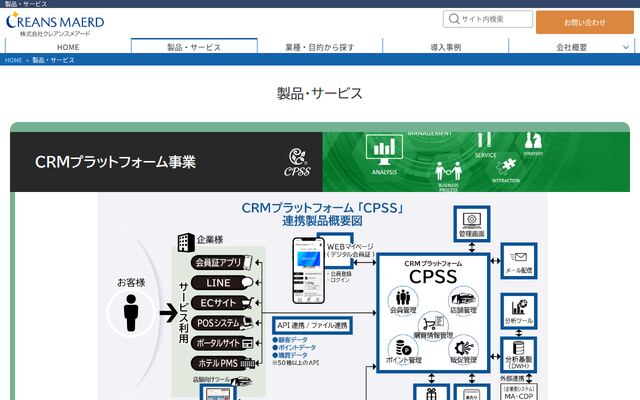
Task: Click HOME breadcrumb link
Action: point(13,60)
